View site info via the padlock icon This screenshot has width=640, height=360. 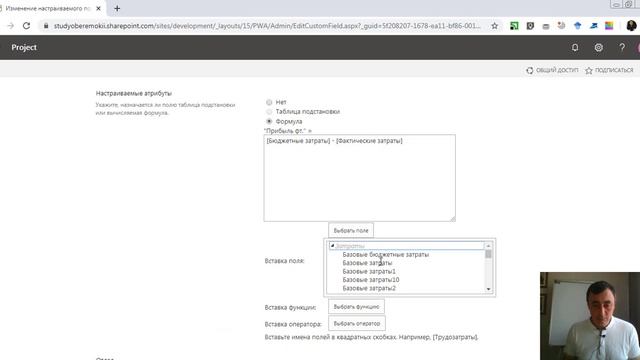click(46, 26)
